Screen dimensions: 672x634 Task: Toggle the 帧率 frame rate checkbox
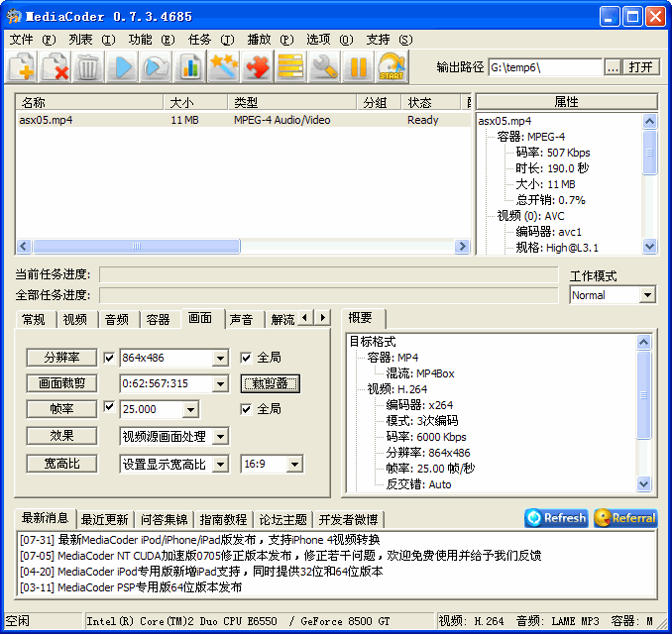(x=109, y=406)
